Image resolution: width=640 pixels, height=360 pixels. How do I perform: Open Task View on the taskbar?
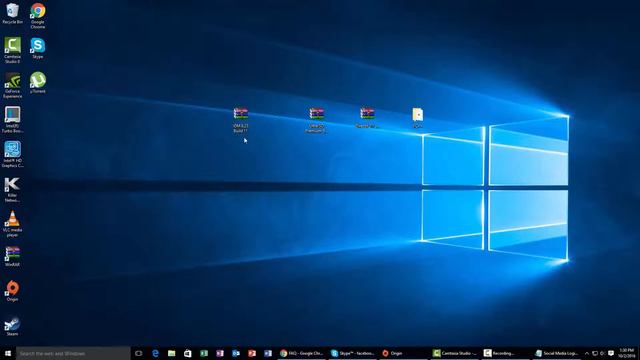(x=139, y=353)
